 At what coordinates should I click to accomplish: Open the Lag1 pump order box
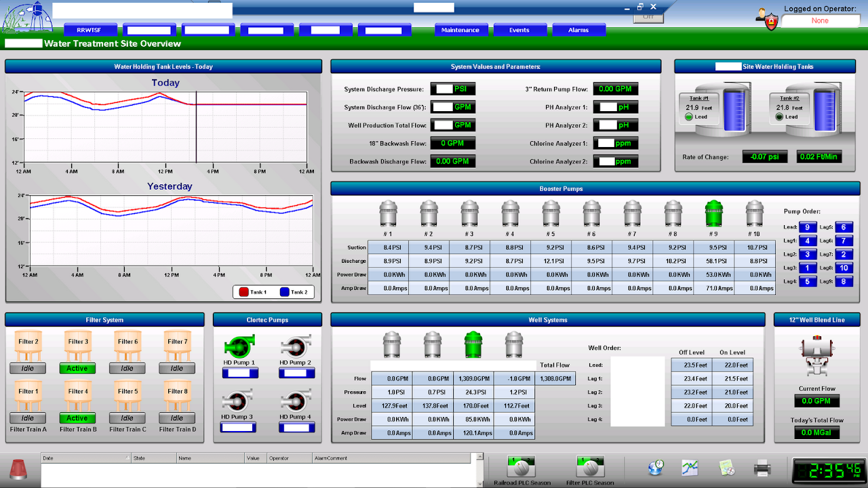tap(808, 241)
